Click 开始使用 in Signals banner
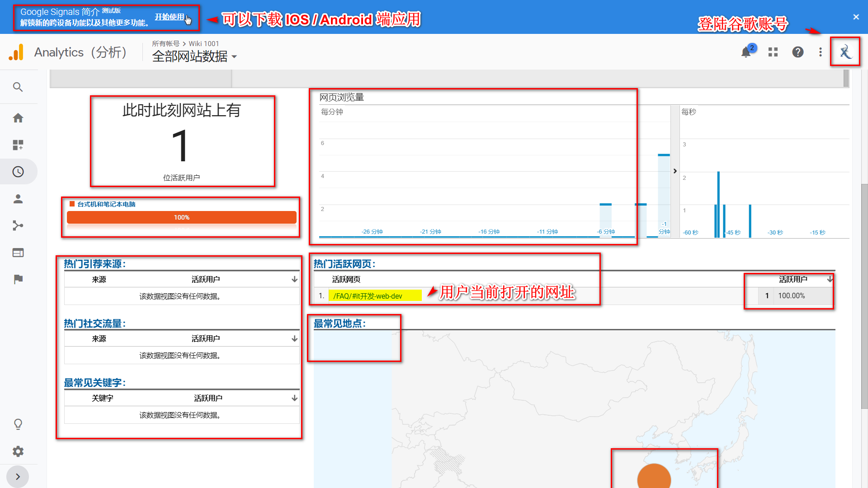 [x=170, y=17]
